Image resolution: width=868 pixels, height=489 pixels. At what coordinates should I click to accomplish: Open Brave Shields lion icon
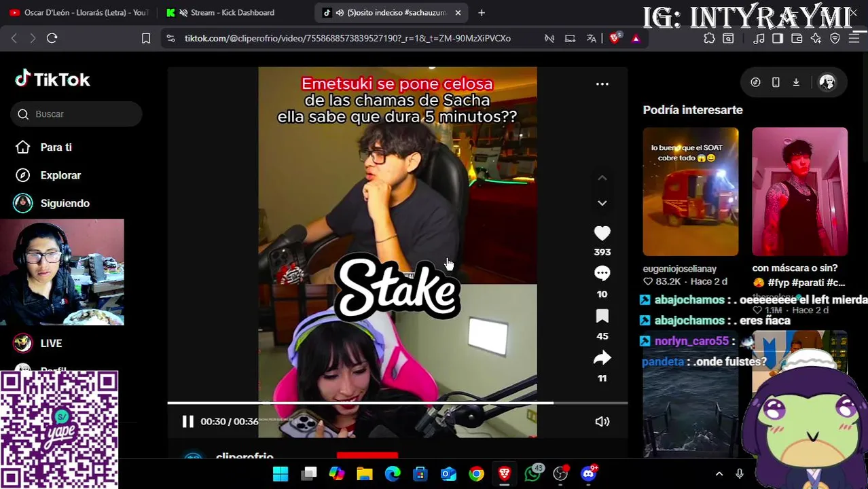(615, 39)
